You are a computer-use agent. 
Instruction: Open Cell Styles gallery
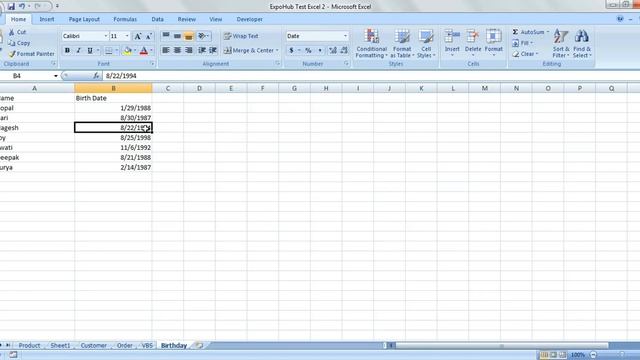426,43
